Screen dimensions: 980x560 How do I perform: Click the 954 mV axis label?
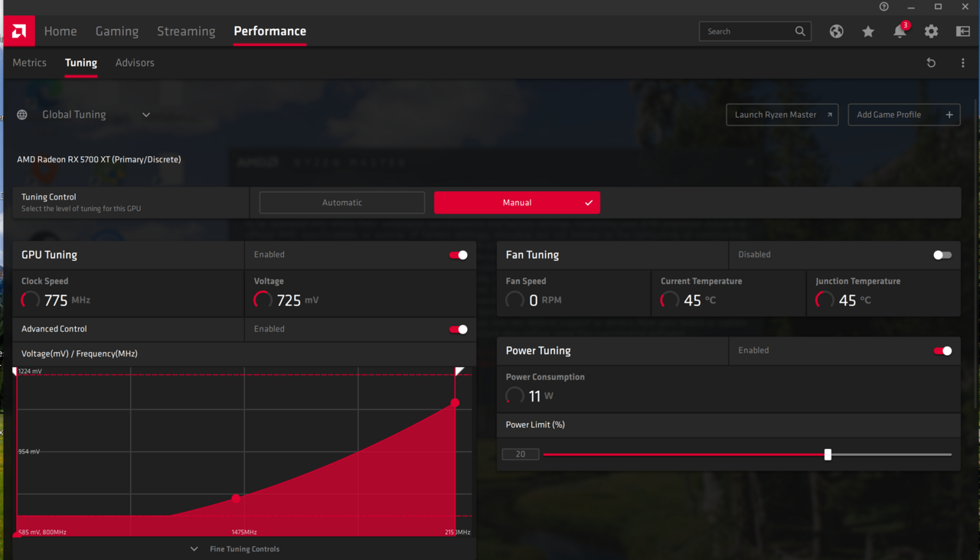pyautogui.click(x=29, y=451)
